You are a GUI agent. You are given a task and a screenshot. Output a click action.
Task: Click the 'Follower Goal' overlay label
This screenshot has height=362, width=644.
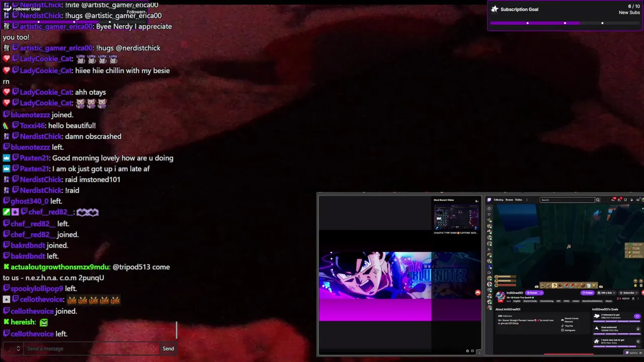click(26, 9)
